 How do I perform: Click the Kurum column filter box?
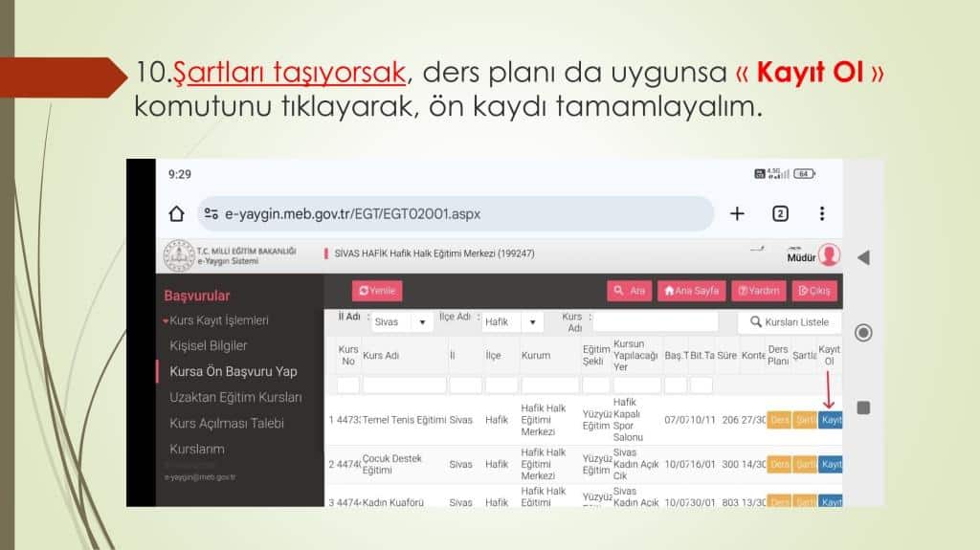(x=550, y=385)
